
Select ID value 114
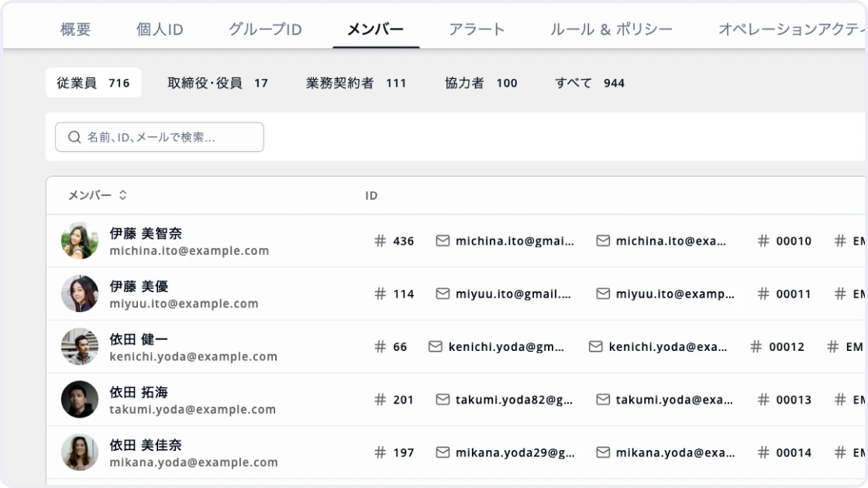click(x=404, y=294)
